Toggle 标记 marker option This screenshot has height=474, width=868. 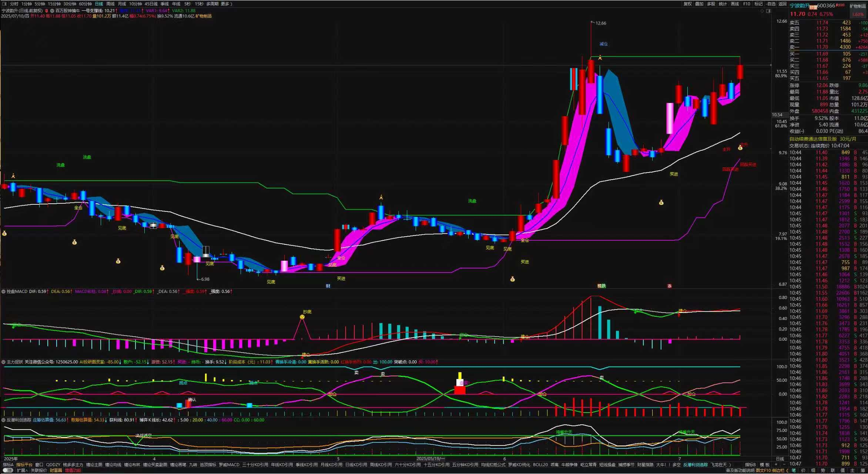758,4
